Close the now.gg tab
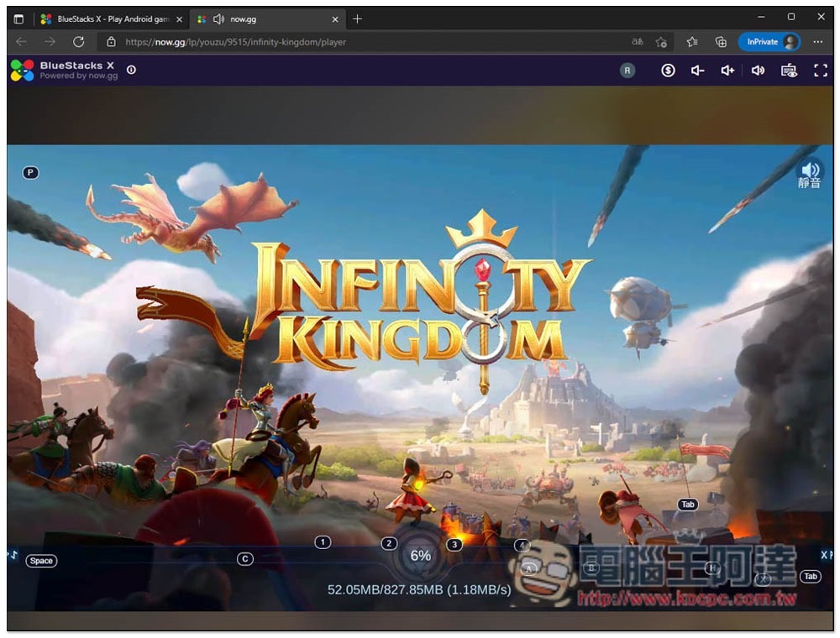 pos(335,19)
